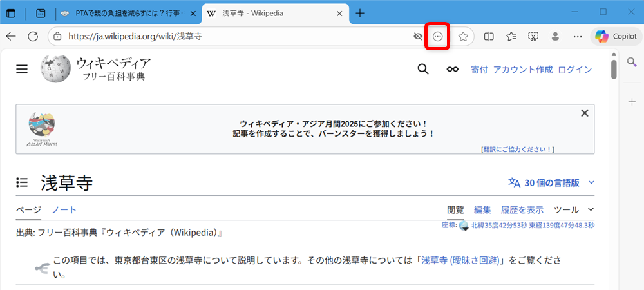This screenshot has height=290, width=644.
Task: Click the tracking prevention crossed-eye icon
Action: [x=418, y=37]
